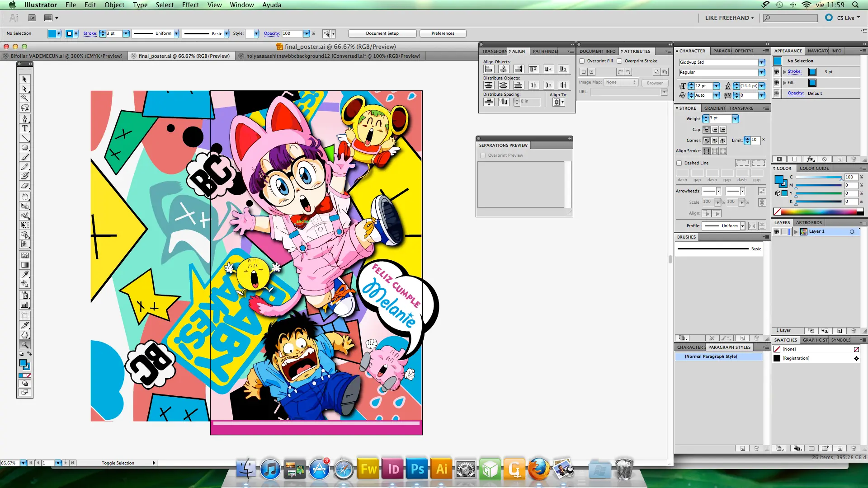Viewport: 868px width, 488px height.
Task: Select the Direct Selection tool
Action: 25,89
